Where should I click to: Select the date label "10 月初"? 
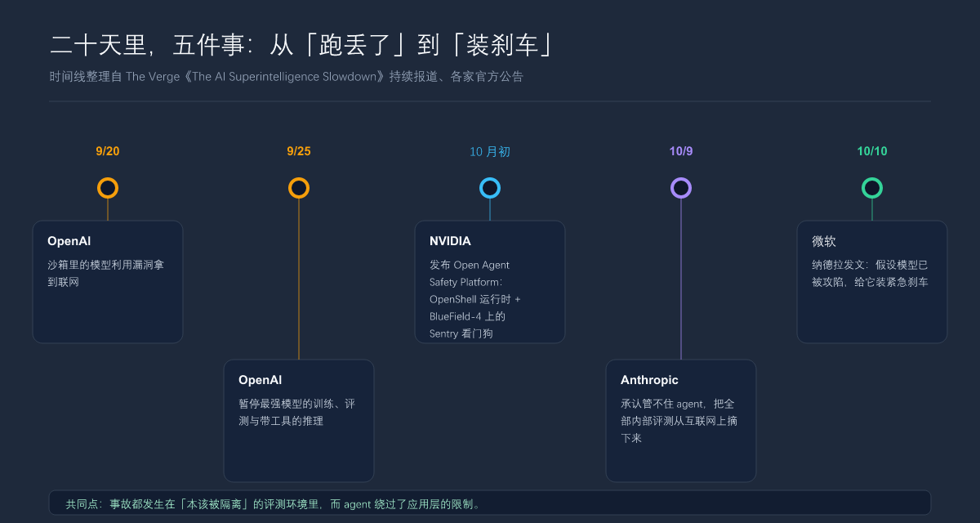pos(490,151)
